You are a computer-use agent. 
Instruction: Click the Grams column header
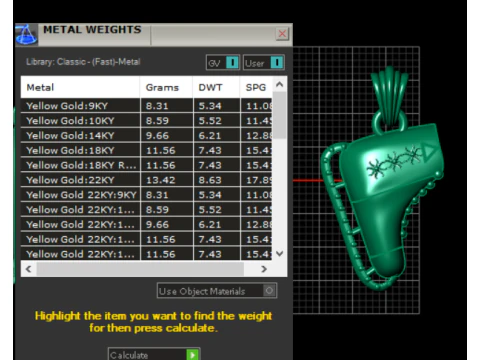[x=166, y=87]
